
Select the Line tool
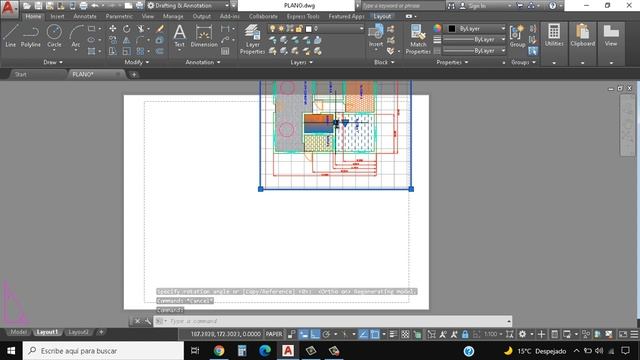point(11,36)
